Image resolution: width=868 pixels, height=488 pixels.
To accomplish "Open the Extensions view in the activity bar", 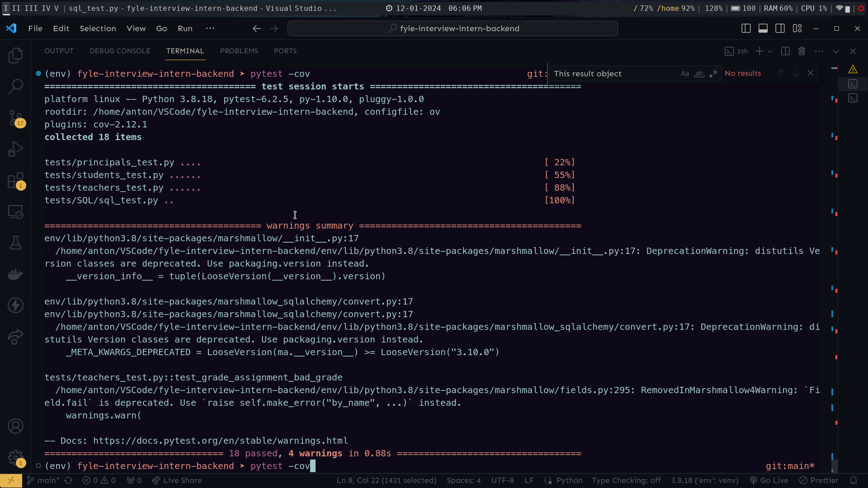I will point(15,181).
